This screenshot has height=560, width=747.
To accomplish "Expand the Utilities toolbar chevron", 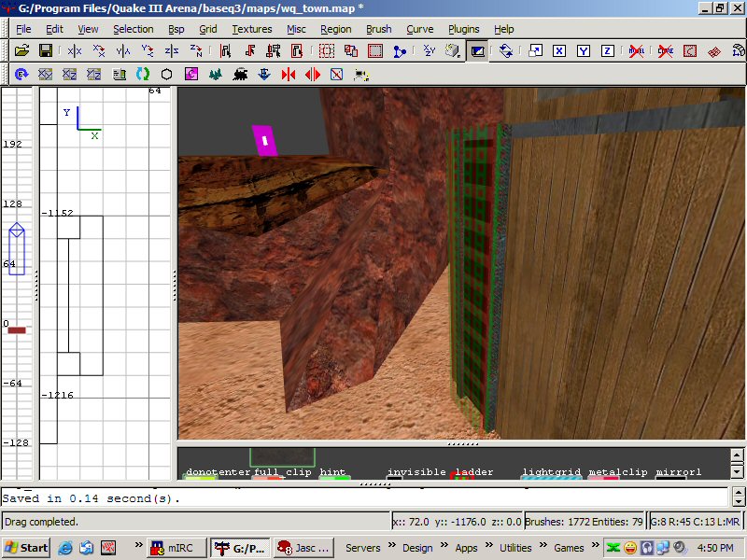I will 543,545.
